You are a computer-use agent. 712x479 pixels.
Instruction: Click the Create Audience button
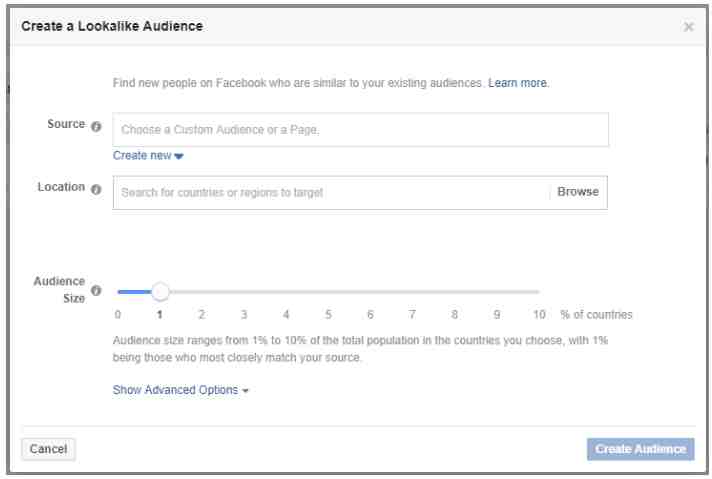640,449
